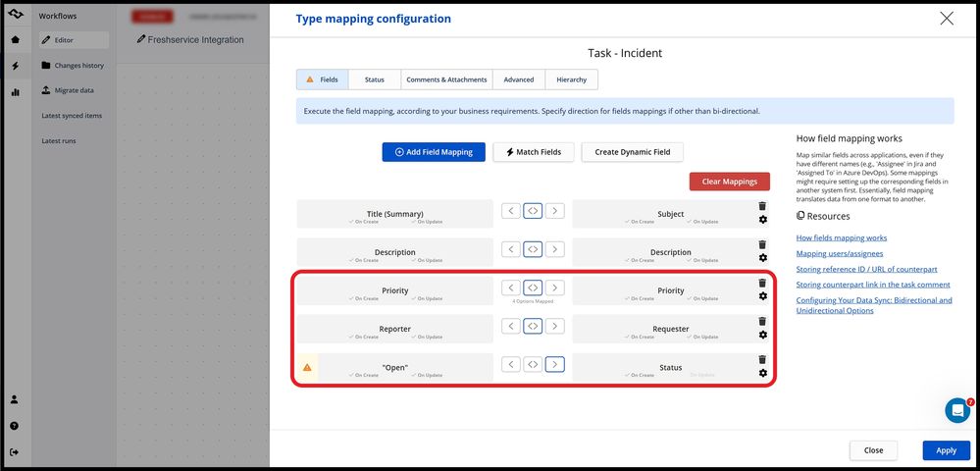Open settings gear for Subject mapping
Viewport: 980px width, 471px height.
[762, 220]
